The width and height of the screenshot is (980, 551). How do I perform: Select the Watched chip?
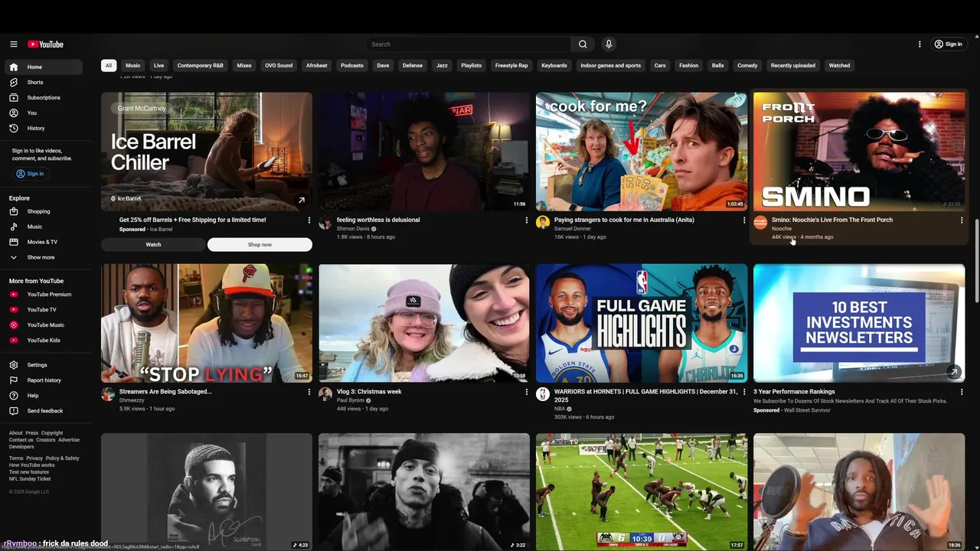coord(839,66)
